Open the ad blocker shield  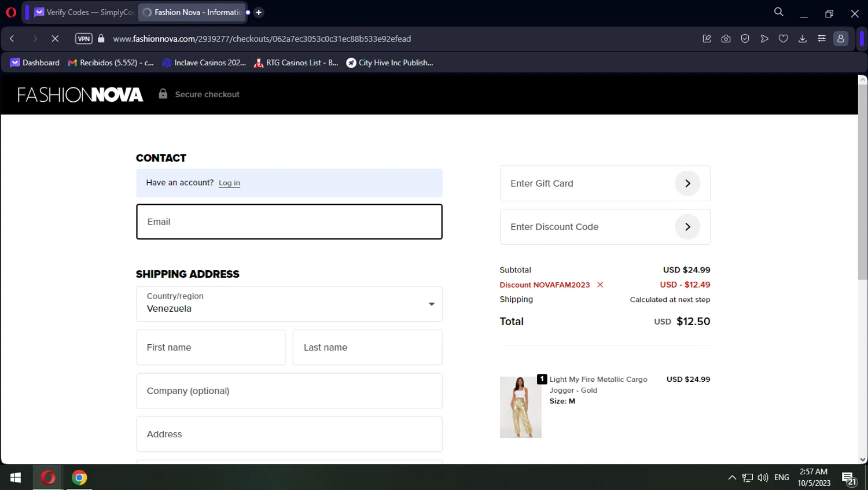[745, 39]
